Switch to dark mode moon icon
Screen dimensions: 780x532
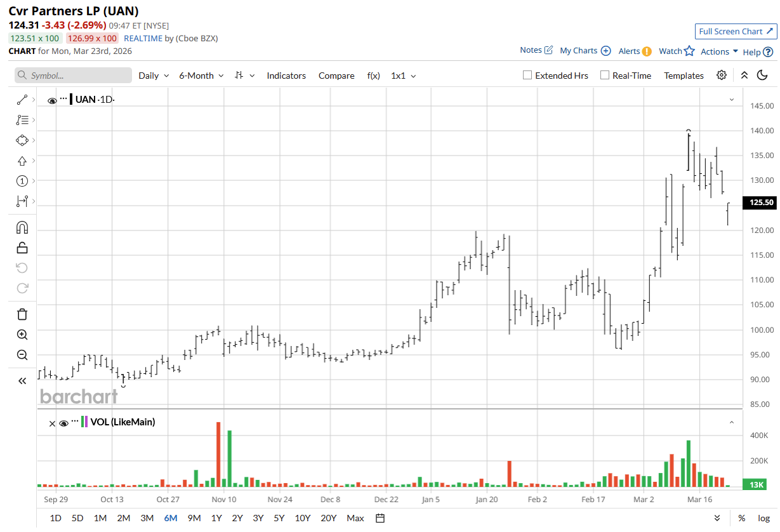[763, 75]
